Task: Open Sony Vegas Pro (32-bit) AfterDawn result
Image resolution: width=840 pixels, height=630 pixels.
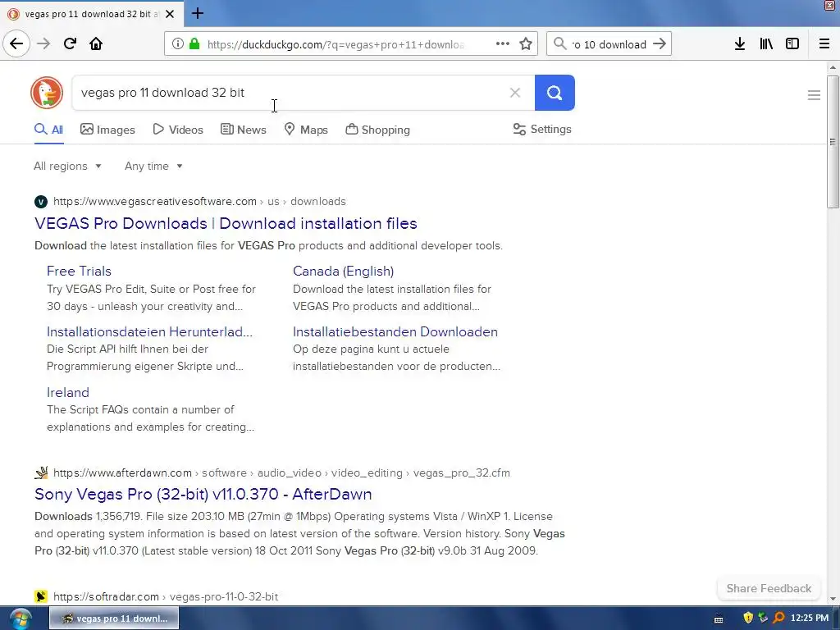Action: click(203, 494)
